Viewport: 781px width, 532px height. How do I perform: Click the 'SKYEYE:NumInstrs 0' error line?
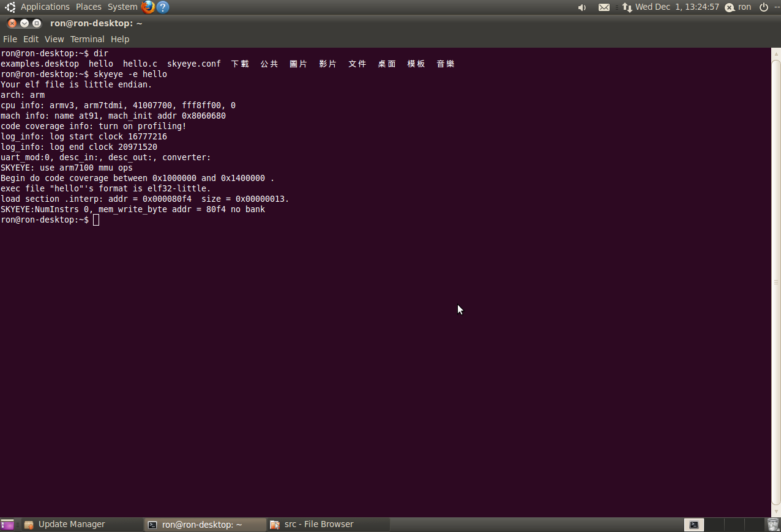[x=133, y=209]
